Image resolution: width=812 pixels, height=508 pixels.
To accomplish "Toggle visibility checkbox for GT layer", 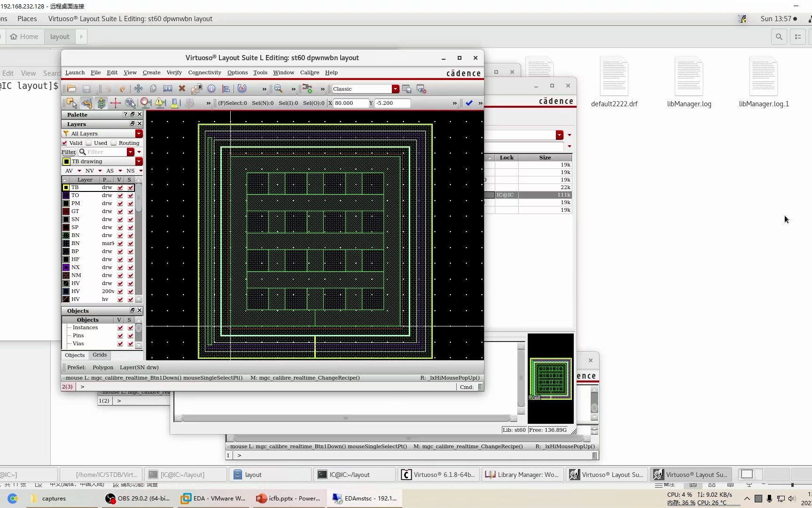I will tap(120, 211).
